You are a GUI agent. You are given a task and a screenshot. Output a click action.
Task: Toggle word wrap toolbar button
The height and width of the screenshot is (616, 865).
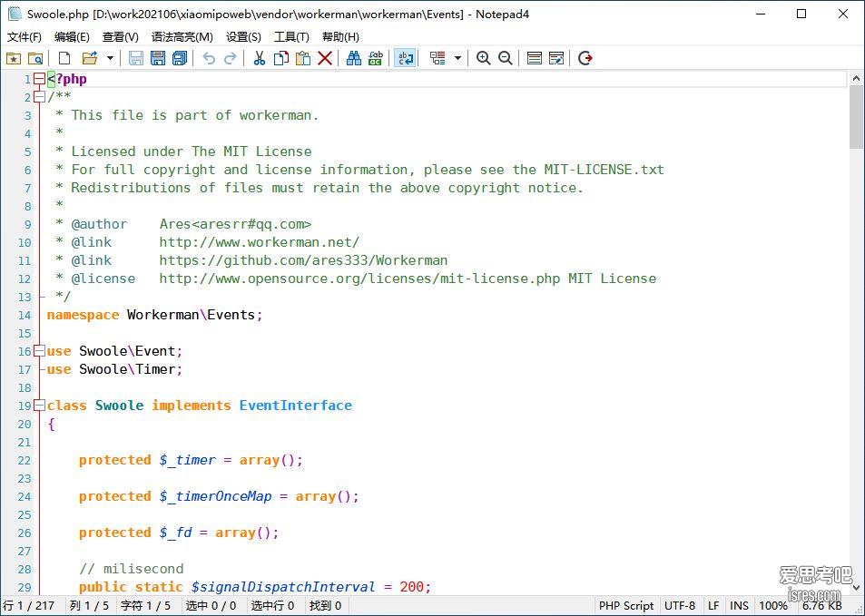[405, 58]
